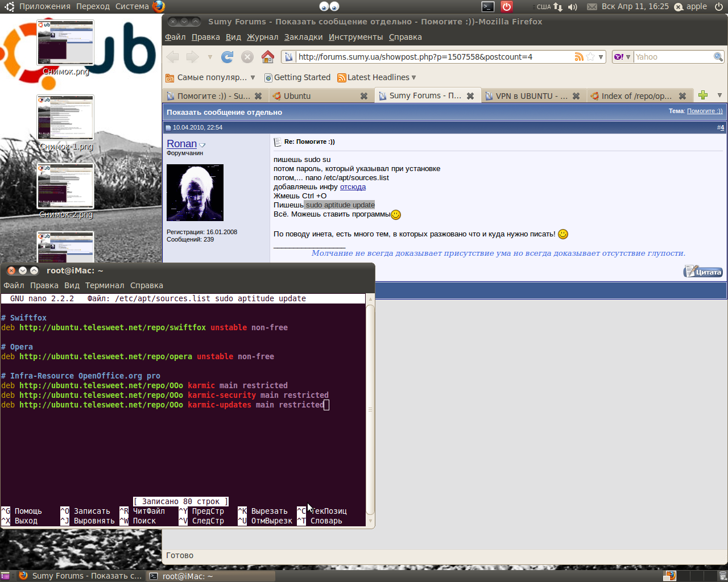
Task: Click the volume speaker icon in panel
Action: (573, 7)
